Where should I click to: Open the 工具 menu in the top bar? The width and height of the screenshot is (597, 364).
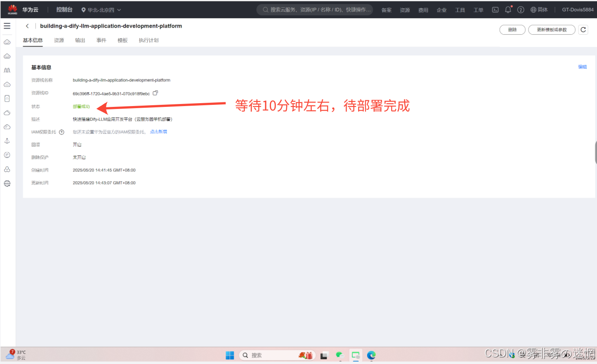[460, 10]
